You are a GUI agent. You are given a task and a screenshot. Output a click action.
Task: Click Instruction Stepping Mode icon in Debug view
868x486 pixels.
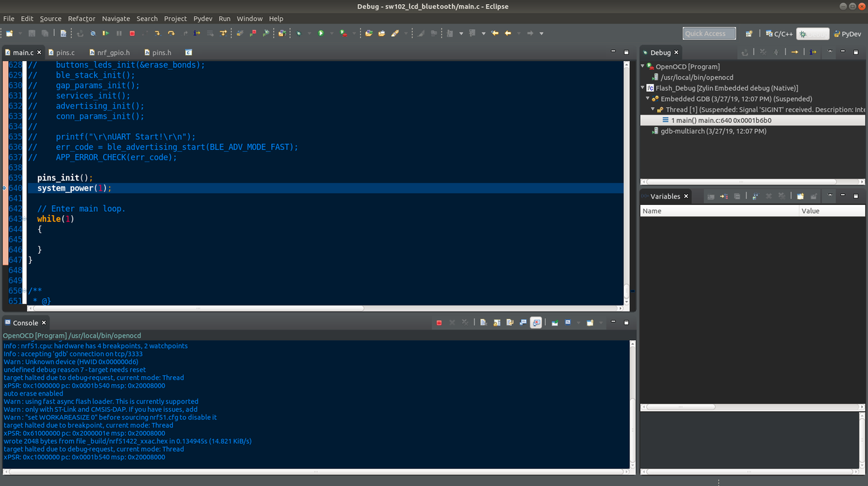click(813, 52)
